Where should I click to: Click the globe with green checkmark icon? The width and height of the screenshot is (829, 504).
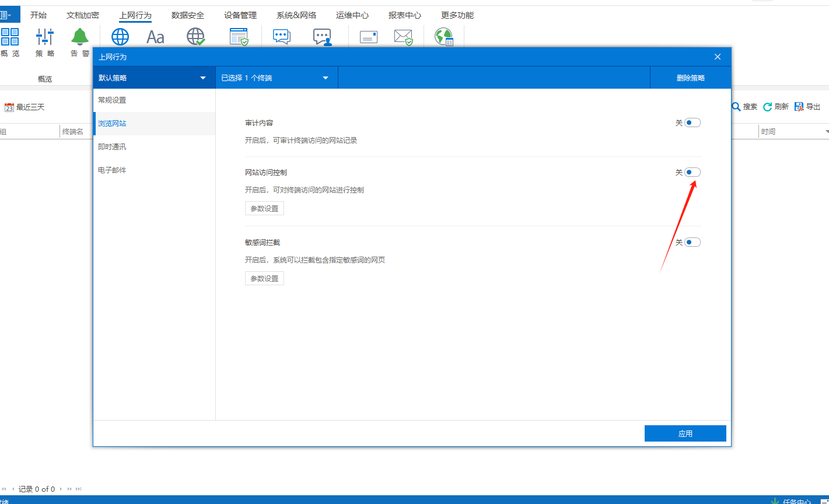[196, 37]
